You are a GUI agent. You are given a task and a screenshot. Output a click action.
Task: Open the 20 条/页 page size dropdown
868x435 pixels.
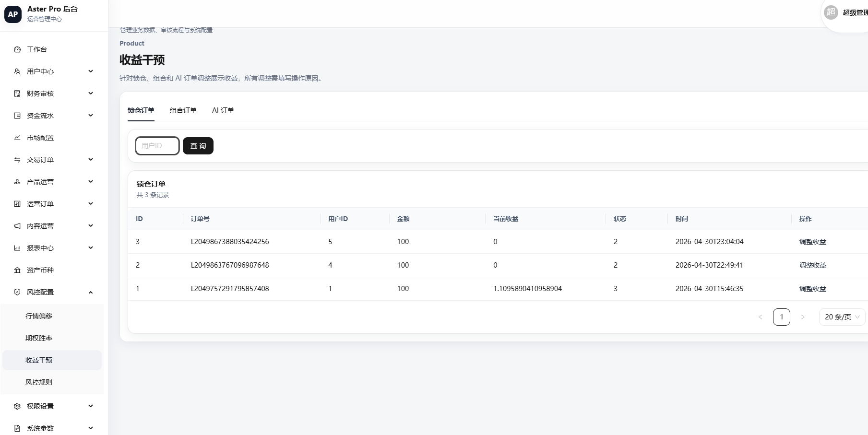coord(842,317)
